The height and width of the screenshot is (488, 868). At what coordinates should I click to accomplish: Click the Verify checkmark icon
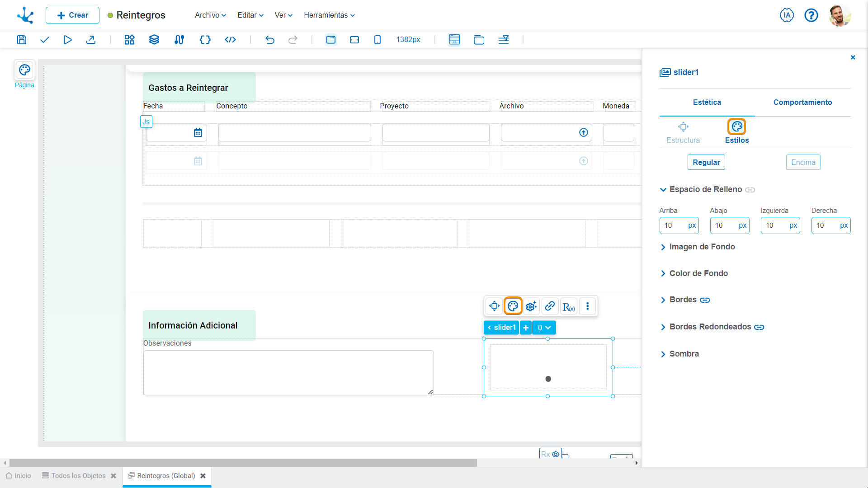click(44, 40)
